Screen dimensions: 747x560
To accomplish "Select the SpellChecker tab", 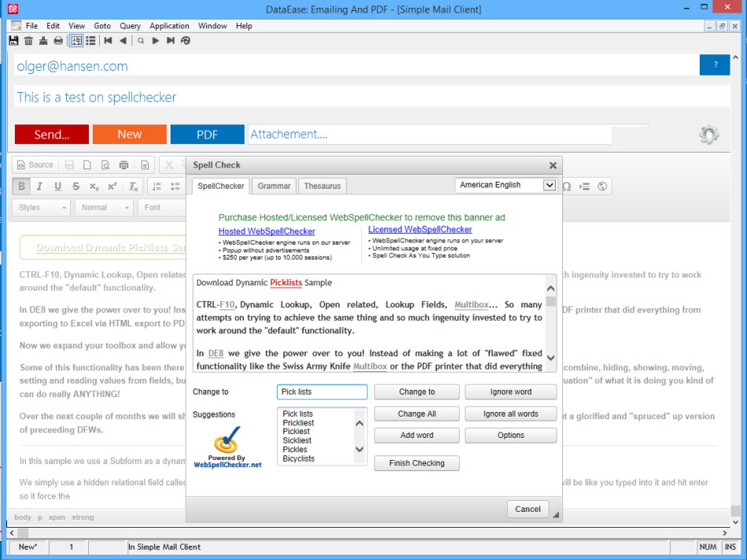I will tap(221, 186).
